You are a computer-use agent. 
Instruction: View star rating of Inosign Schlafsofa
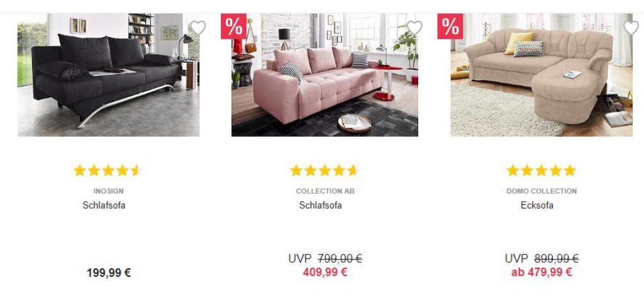(x=108, y=170)
